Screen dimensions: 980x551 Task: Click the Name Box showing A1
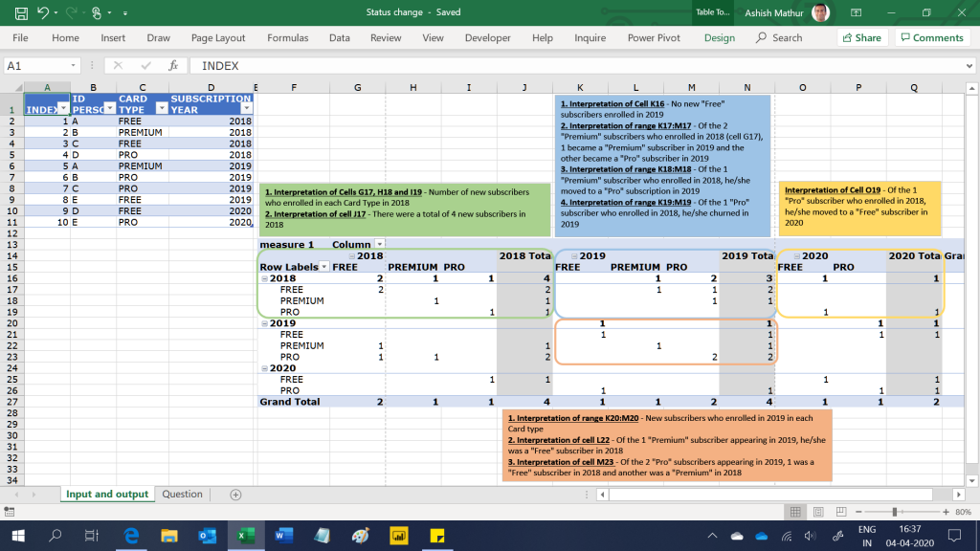pyautogui.click(x=37, y=66)
